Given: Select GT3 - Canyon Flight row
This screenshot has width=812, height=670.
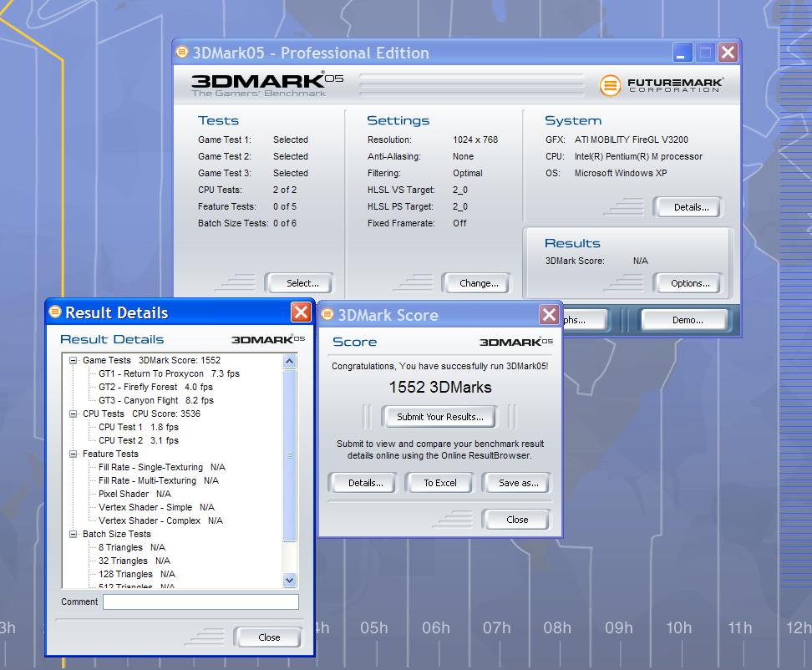Looking at the screenshot, I should (156, 401).
